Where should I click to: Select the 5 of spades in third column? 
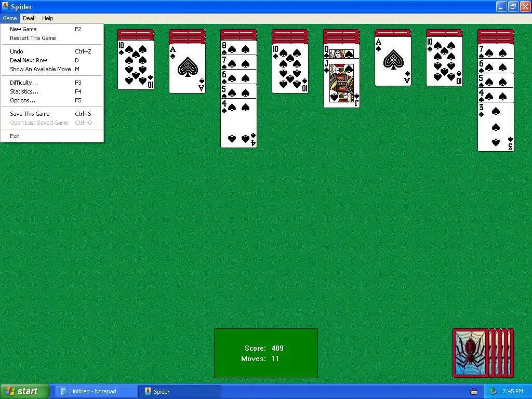(x=238, y=91)
